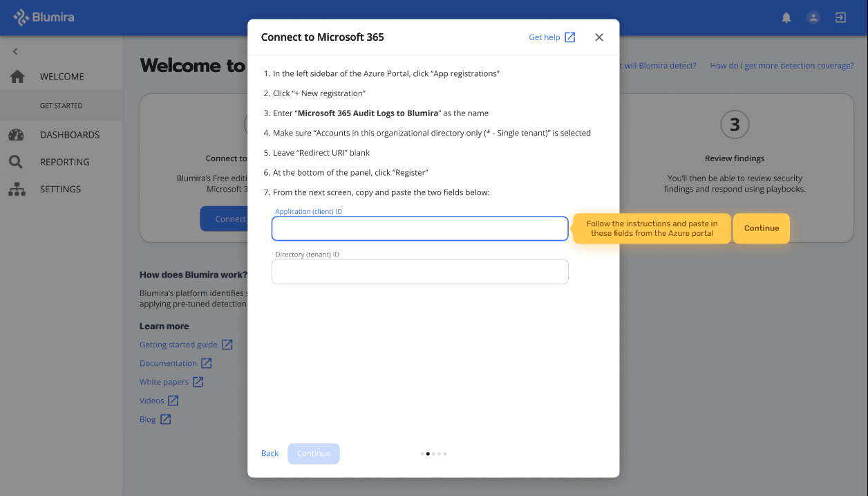The height and width of the screenshot is (496, 868).
Task: Click the yellow Continue tooltip button
Action: 762,228
